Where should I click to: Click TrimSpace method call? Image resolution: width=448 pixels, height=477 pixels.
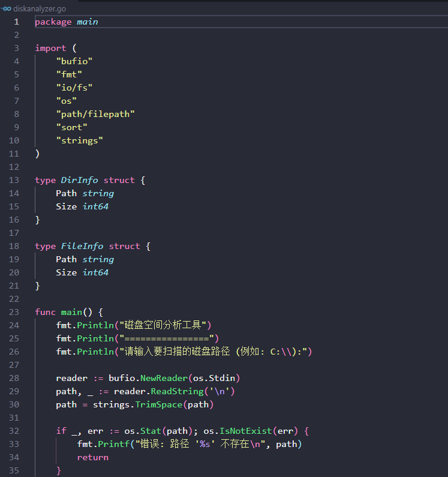tap(159, 404)
